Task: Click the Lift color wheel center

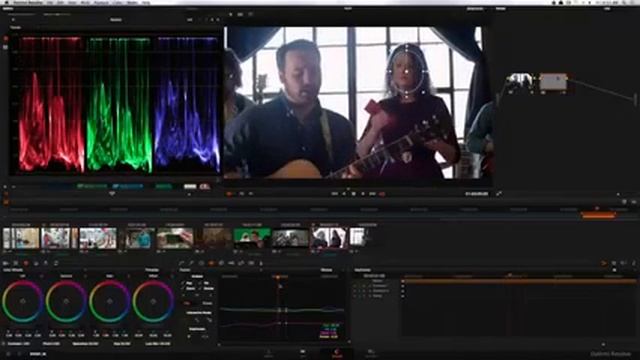Action: [23, 302]
